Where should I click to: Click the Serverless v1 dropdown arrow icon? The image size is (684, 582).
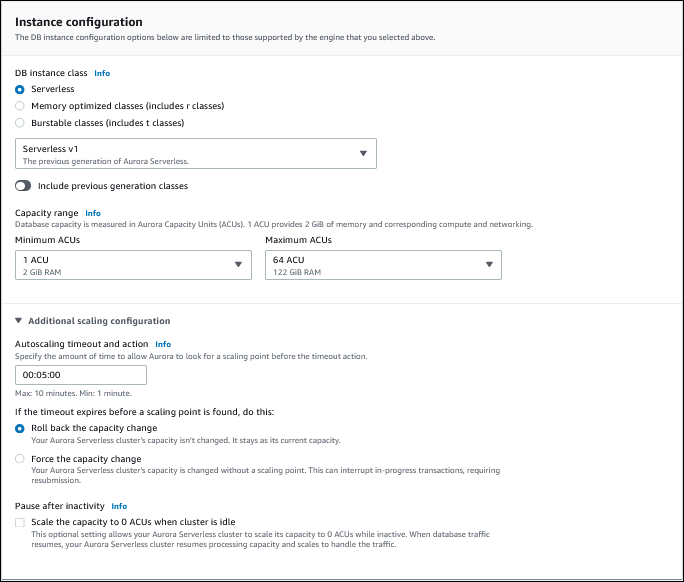[363, 154]
